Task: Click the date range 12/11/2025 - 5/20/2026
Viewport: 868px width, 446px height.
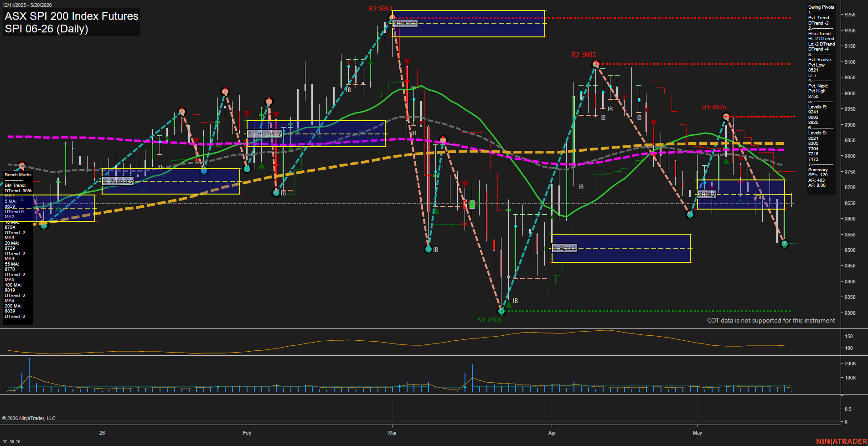Action: tap(27, 5)
